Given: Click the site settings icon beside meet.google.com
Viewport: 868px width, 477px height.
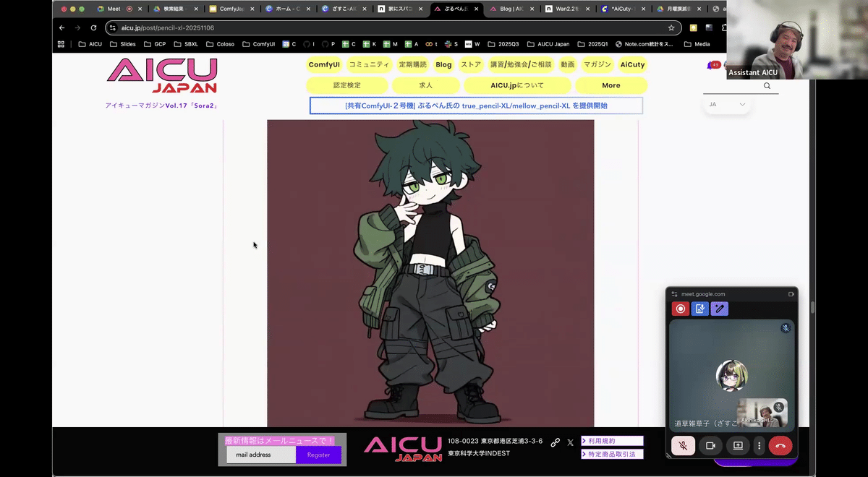Looking at the screenshot, I should [x=674, y=294].
